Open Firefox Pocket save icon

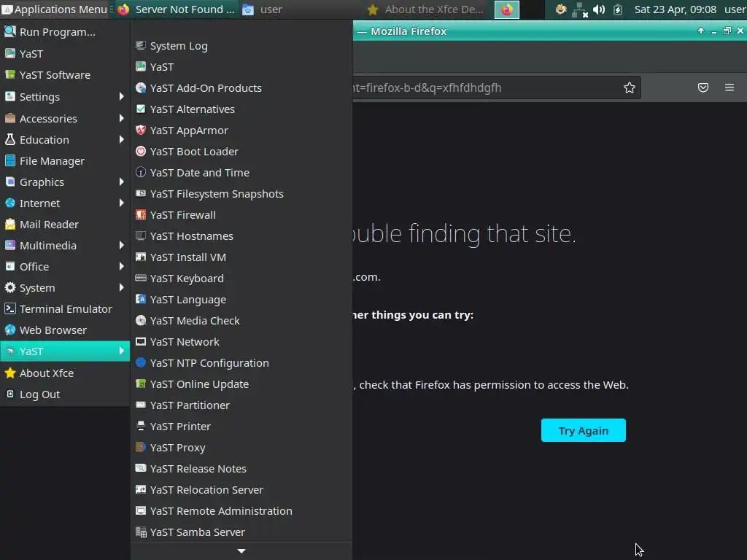703,87
